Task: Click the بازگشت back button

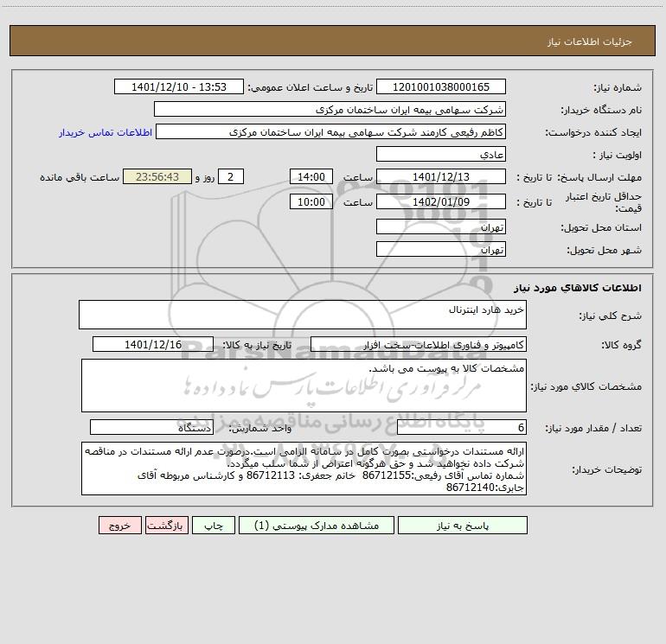Action: (x=166, y=526)
